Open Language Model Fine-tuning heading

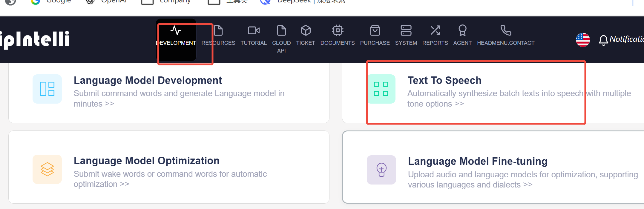(478, 161)
